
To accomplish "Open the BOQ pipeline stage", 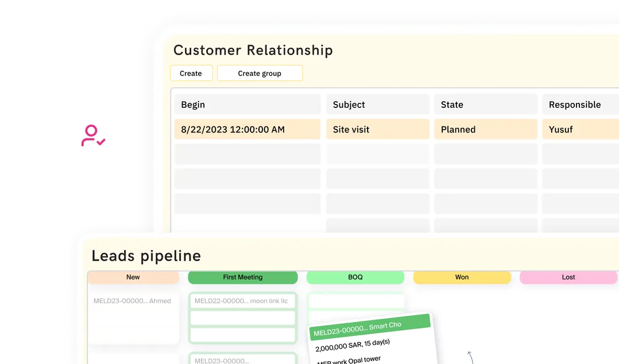I will click(x=355, y=277).
